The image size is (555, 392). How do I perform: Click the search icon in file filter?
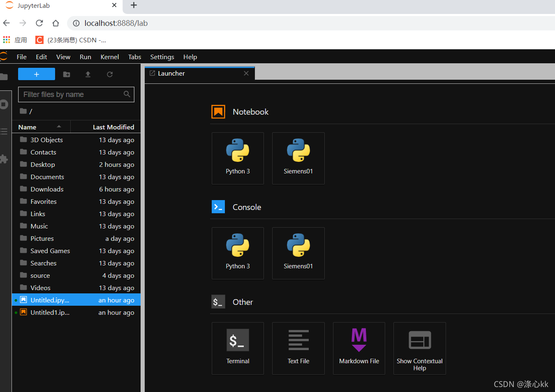tap(127, 94)
